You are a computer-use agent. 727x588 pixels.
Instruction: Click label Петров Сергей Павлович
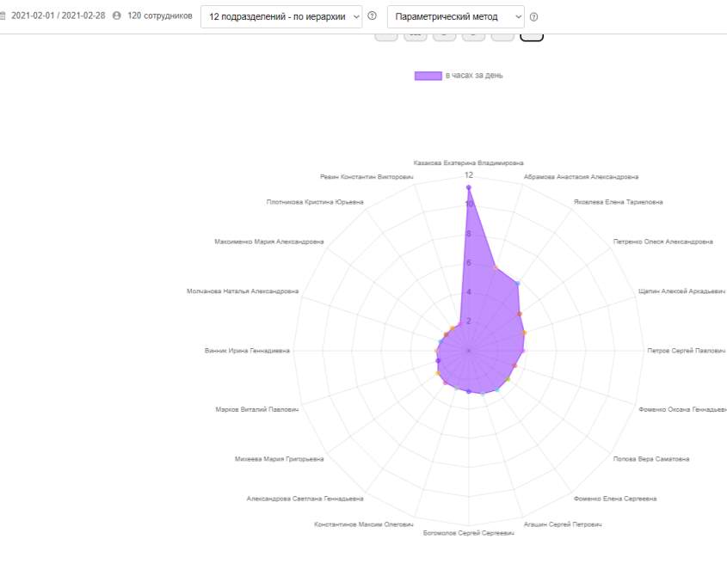click(x=687, y=351)
